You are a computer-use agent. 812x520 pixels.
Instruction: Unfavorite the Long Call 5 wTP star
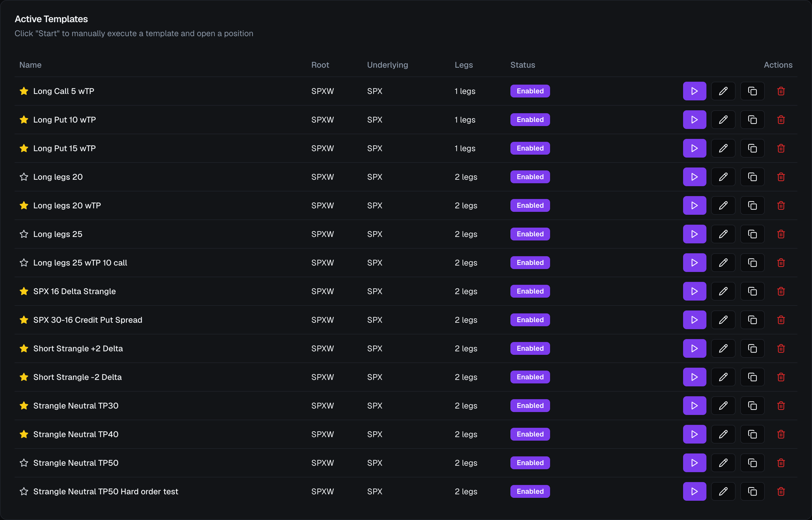coord(24,91)
